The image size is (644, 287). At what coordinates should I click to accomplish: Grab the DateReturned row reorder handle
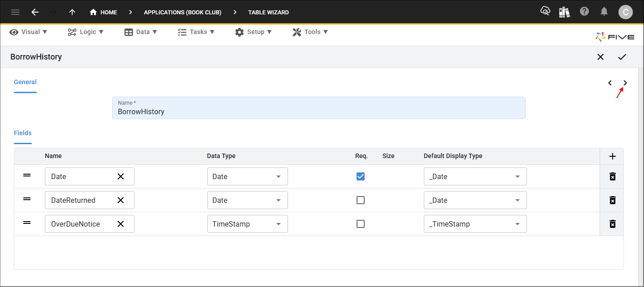(27, 199)
